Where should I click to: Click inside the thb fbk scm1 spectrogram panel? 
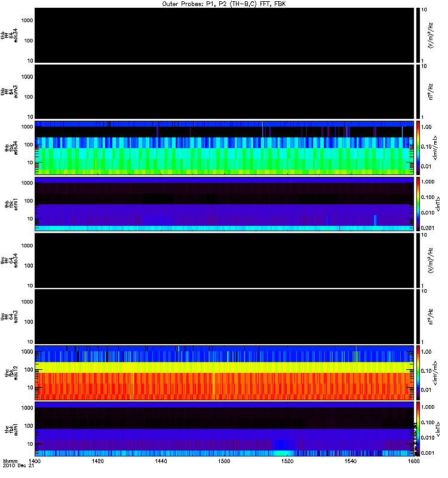tap(225, 204)
